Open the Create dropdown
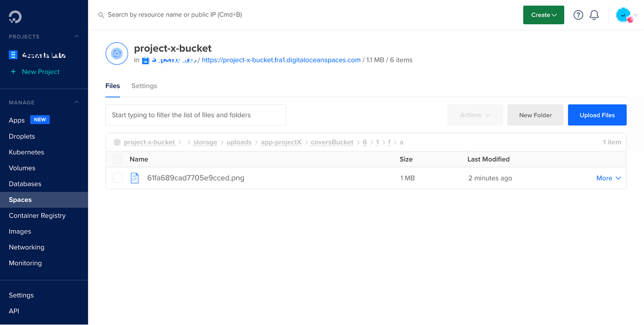This screenshot has height=325, width=644. [x=543, y=14]
